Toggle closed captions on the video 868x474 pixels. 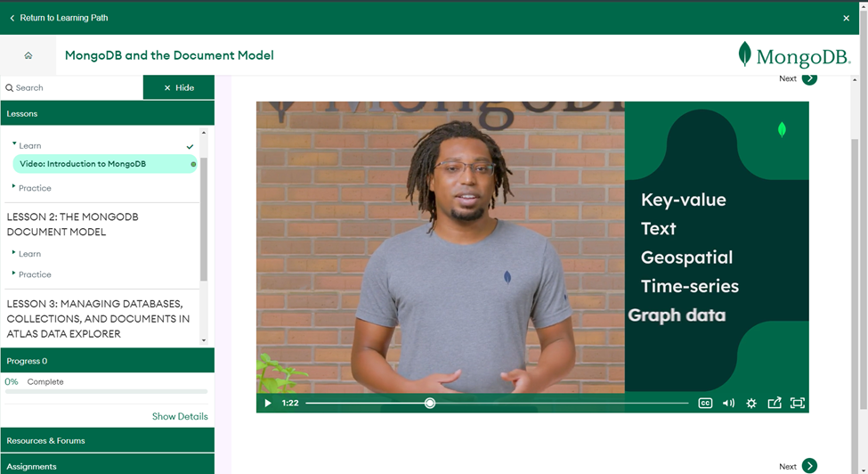point(705,403)
